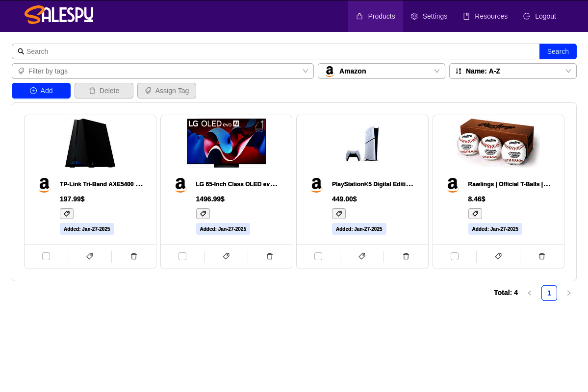Click the TP-Link price 197.99$
Image resolution: width=588 pixels, height=392 pixels.
73,199
